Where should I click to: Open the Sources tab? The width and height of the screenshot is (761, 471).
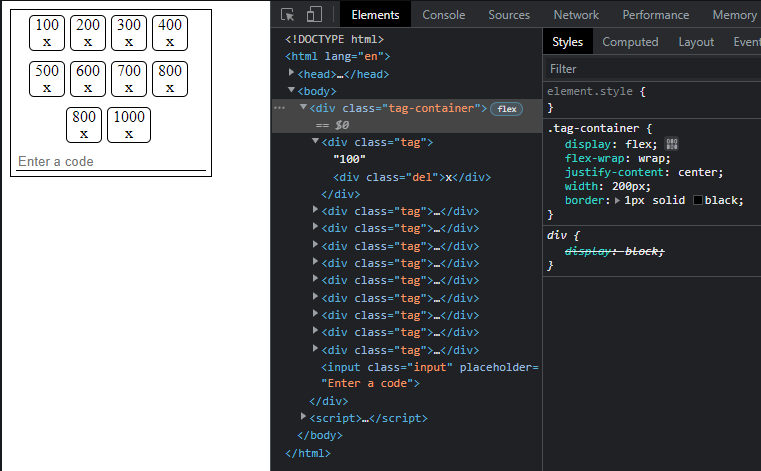pyautogui.click(x=509, y=15)
